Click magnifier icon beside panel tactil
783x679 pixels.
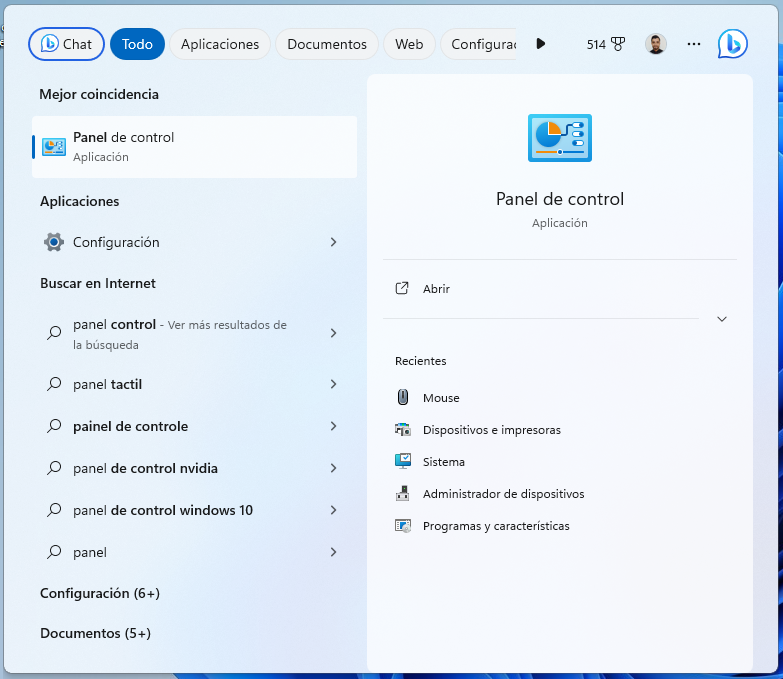(x=54, y=384)
